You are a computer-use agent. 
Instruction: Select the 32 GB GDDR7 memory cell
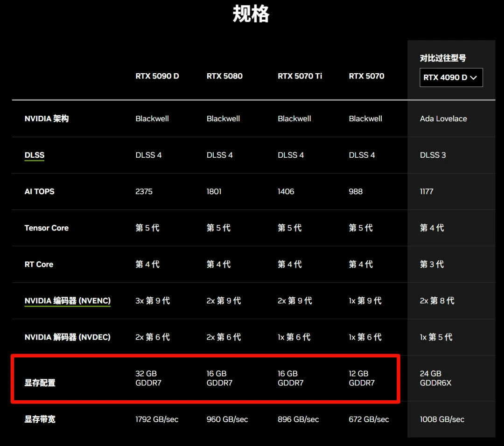[148, 378]
